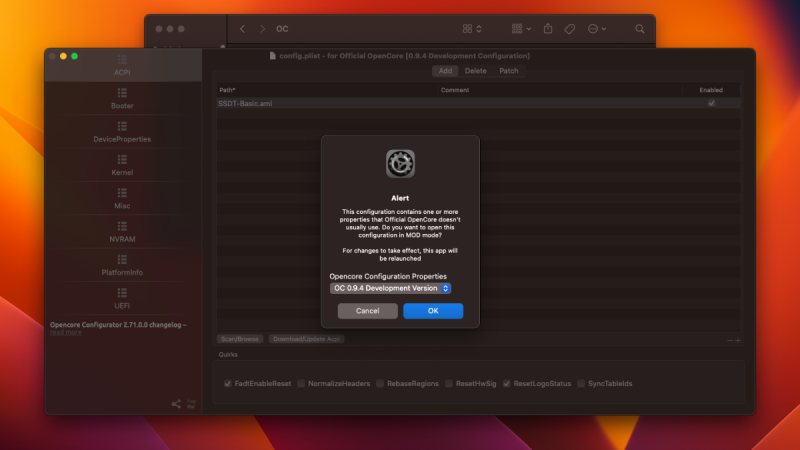Enable SyncTableIds quirk

tap(581, 384)
